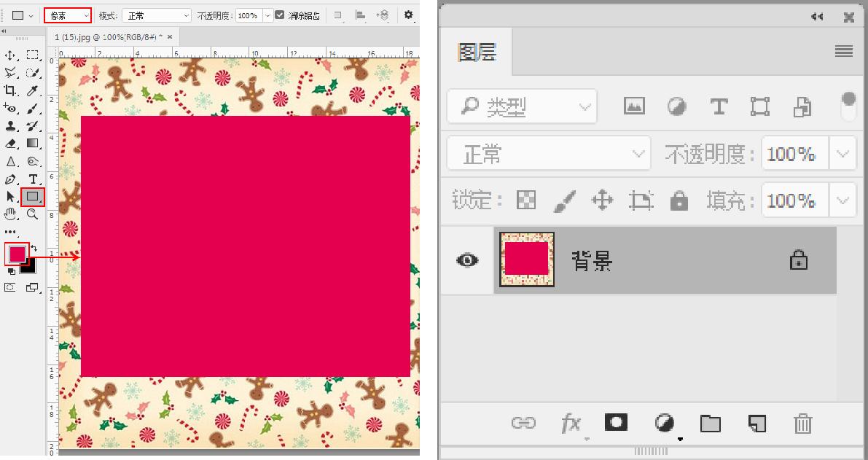
Task: Click the fx layer style button
Action: point(571,423)
